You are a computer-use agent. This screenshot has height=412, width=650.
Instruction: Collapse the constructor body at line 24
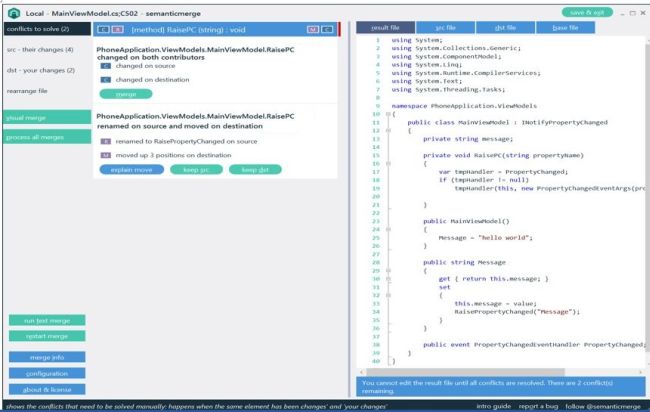(x=388, y=229)
